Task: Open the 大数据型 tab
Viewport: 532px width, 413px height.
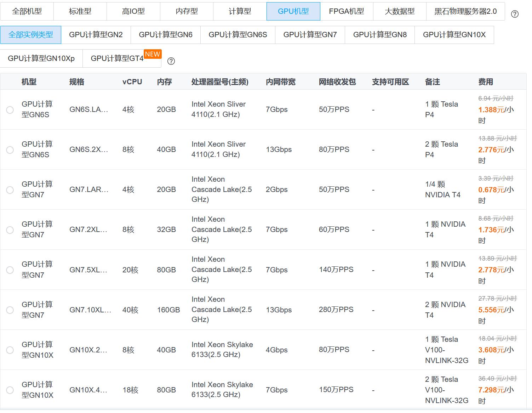Action: pos(400,11)
